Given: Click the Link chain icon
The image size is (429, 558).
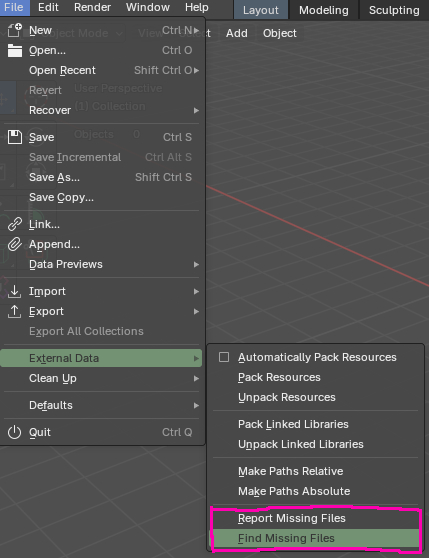Looking at the screenshot, I should pyautogui.click(x=15, y=224).
